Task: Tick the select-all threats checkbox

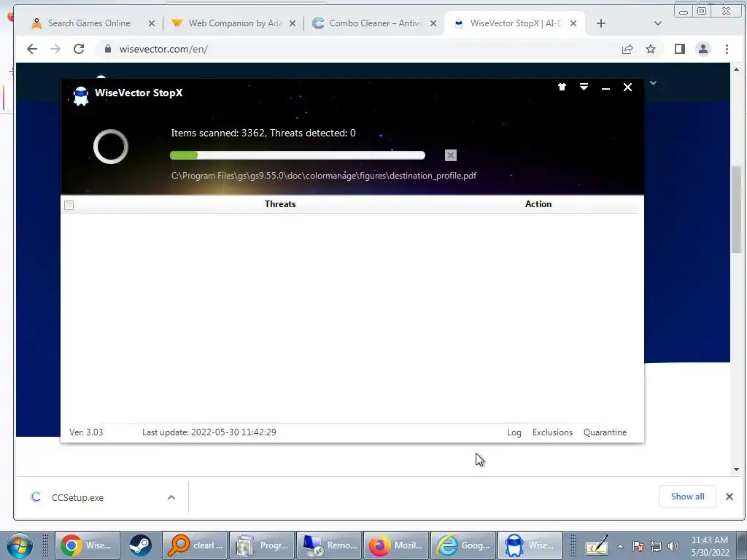Action: [69, 205]
